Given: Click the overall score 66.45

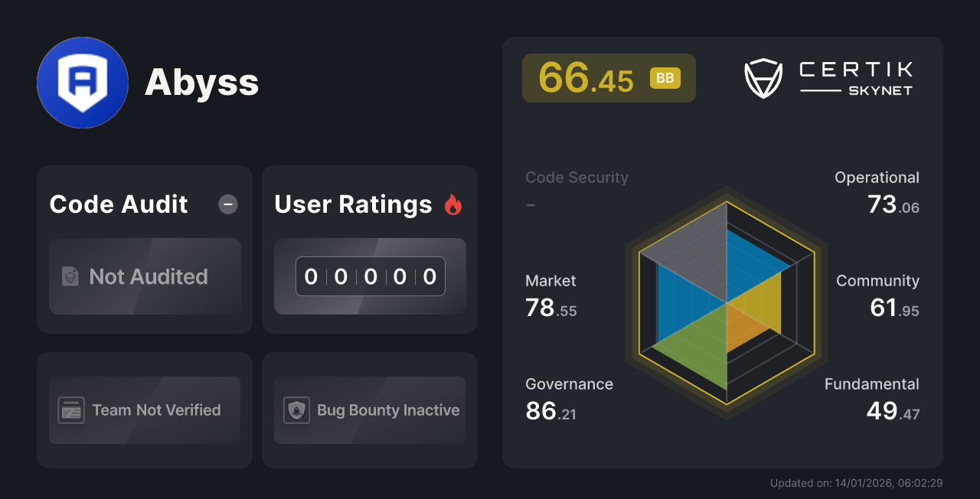Looking at the screenshot, I should click(x=586, y=77).
